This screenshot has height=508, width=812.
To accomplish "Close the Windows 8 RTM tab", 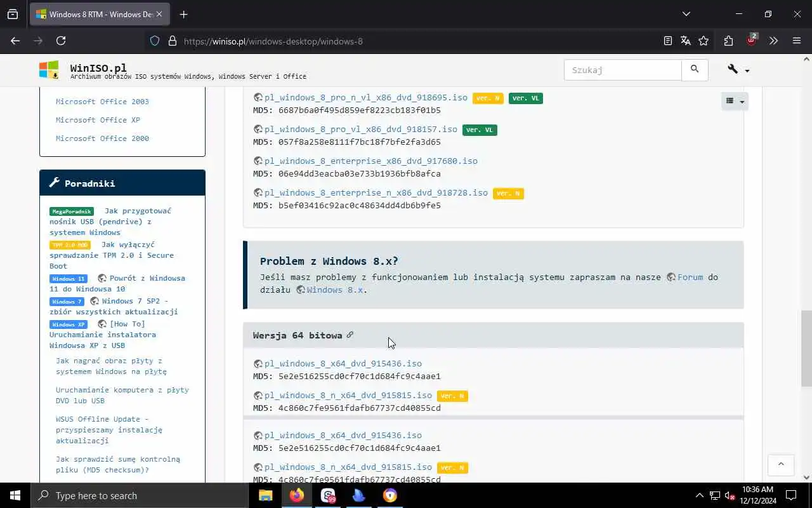I will point(159,14).
